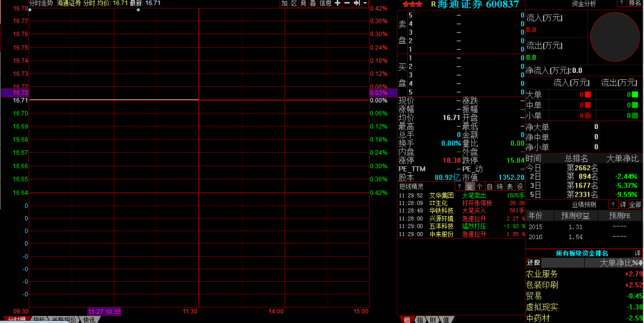Toggle the 全 filter in 短线精灵 panel

tap(469, 186)
